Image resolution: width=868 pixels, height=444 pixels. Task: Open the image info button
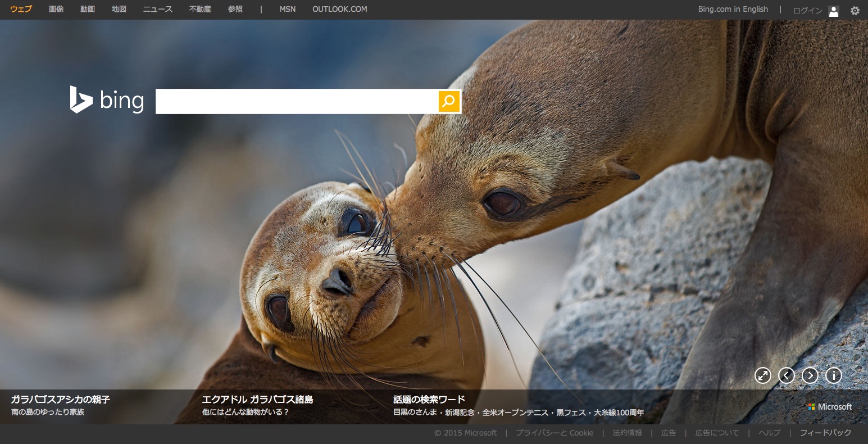coord(833,375)
